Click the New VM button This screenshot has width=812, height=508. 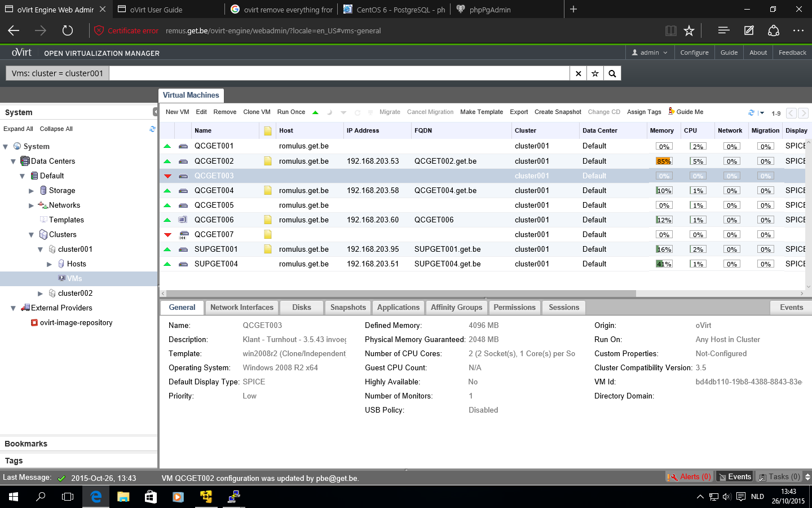[x=177, y=112]
